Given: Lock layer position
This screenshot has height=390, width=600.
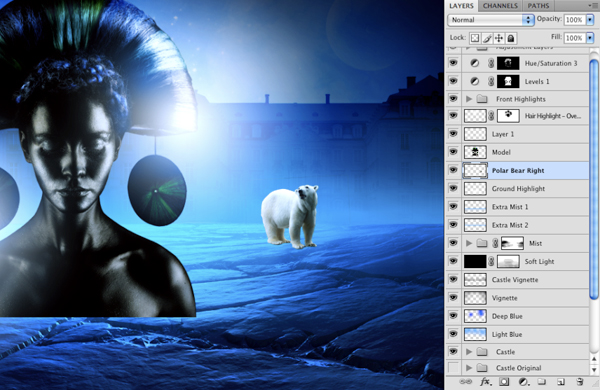Looking at the screenshot, I should [x=499, y=38].
